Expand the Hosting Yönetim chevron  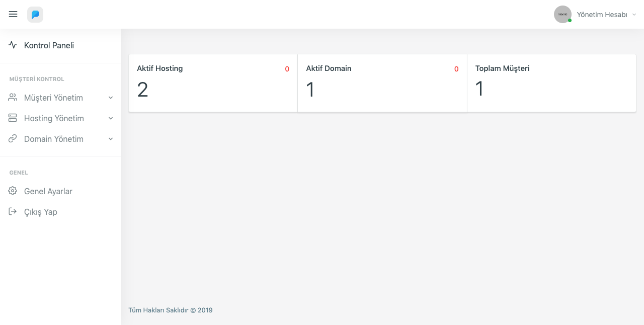[111, 118]
